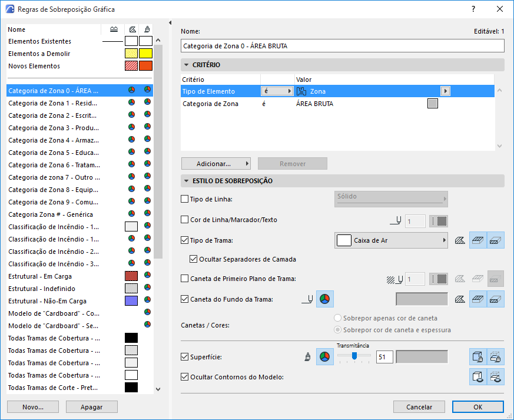Viewport: 514px width, 420px height.
Task: Collapse the ESTILO DE SOBREPOSIÇÃO section
Action: (186, 181)
